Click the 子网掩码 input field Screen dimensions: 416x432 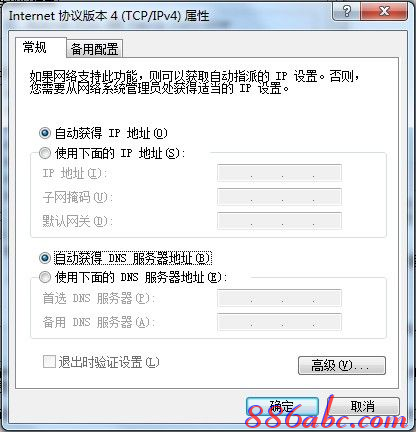(279, 197)
